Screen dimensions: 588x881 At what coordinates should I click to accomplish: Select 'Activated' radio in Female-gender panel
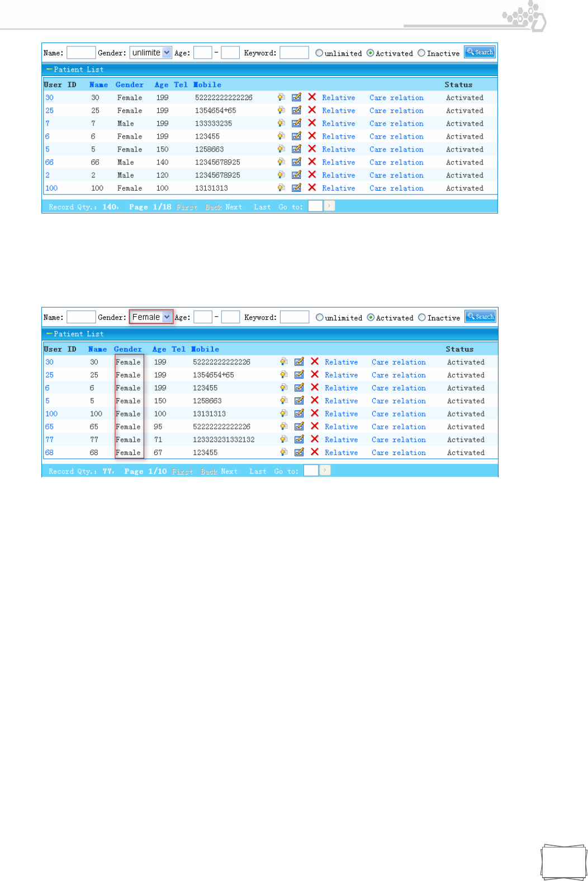pos(371,318)
